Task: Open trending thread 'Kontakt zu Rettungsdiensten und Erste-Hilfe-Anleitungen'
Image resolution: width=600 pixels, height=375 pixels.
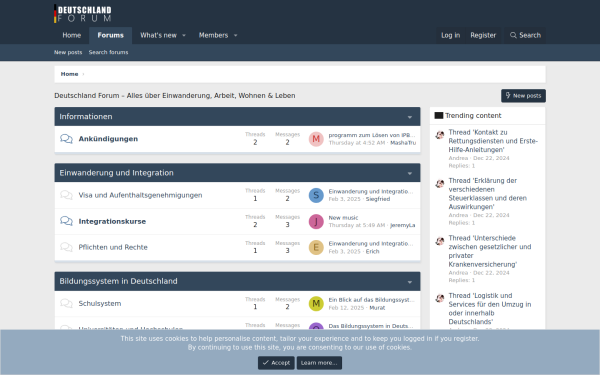Action: click(493, 141)
